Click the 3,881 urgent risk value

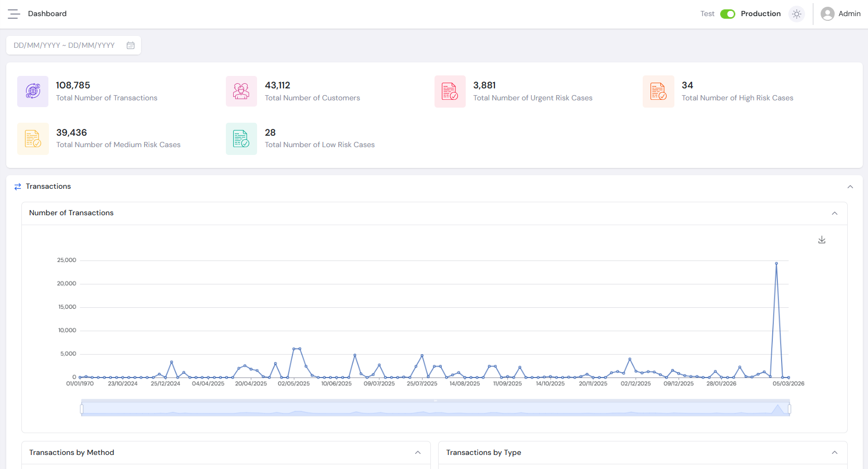point(484,85)
